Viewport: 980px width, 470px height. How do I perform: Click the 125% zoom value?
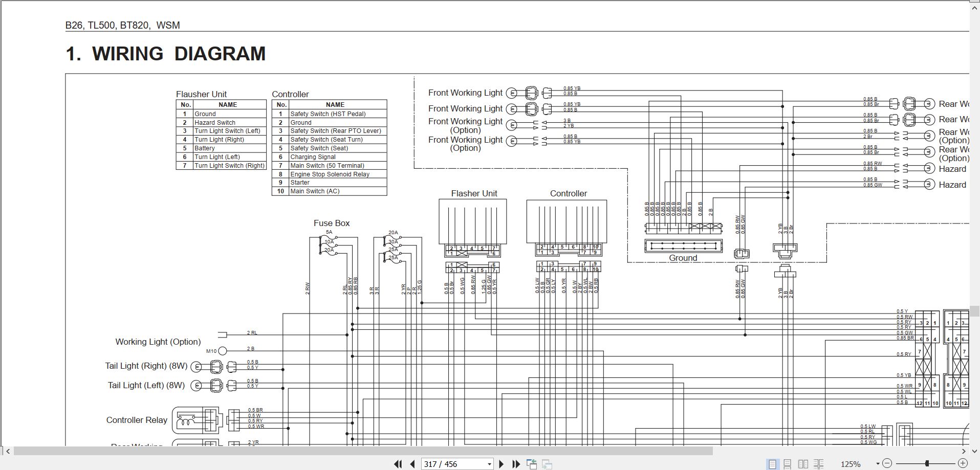851,464
